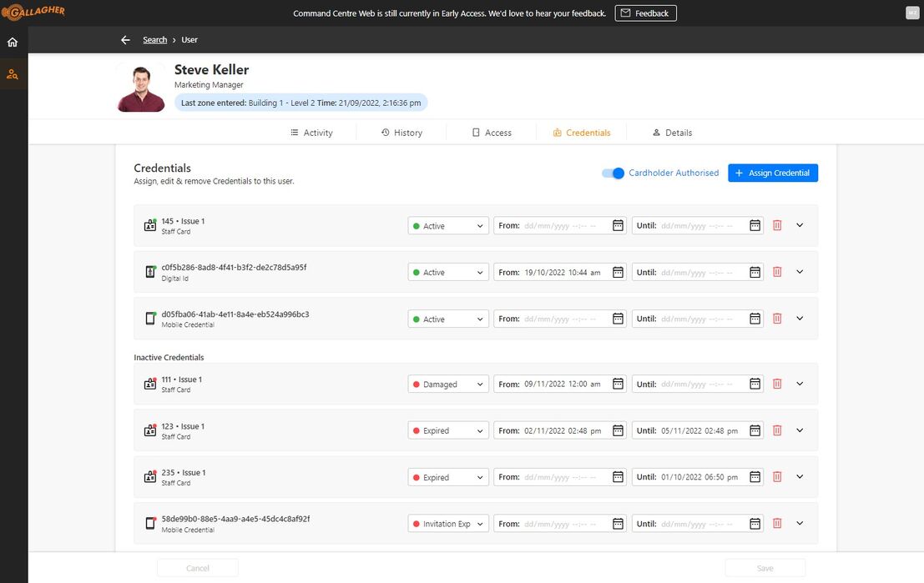
Task: Click the Home icon in the left sidebar
Action: [x=13, y=40]
